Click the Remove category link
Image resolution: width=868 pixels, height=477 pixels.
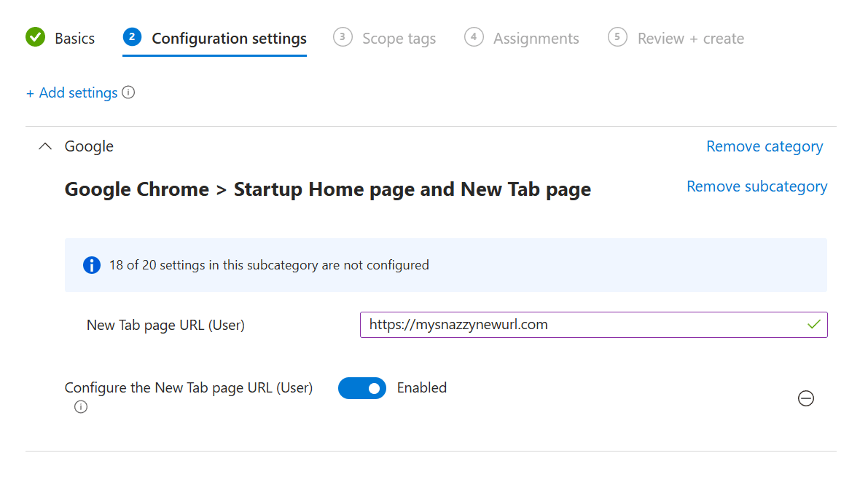pos(765,146)
